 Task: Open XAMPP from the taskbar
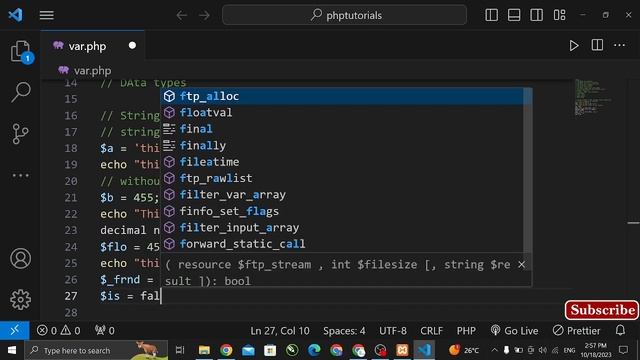pyautogui.click(x=402, y=350)
